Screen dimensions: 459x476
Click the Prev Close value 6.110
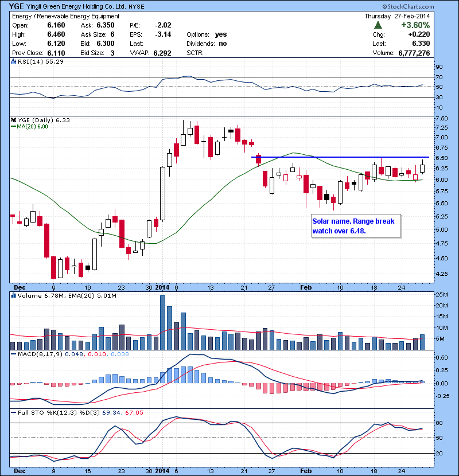56,53
